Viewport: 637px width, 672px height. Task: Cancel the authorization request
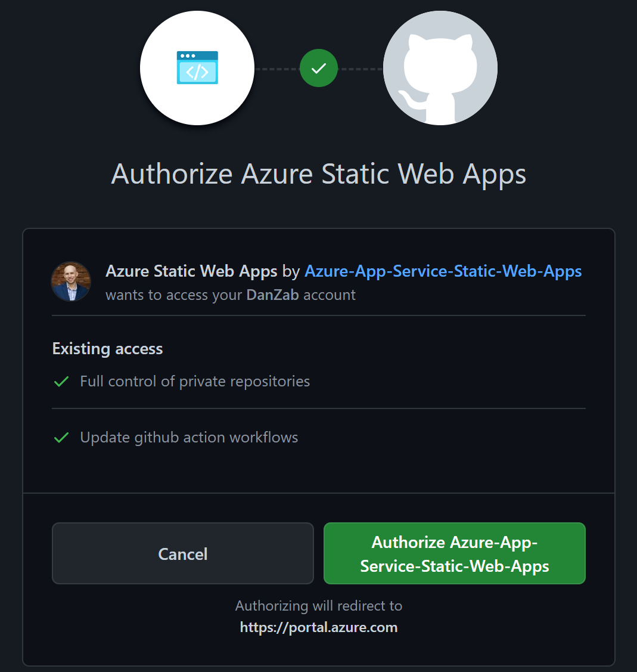pyautogui.click(x=183, y=553)
